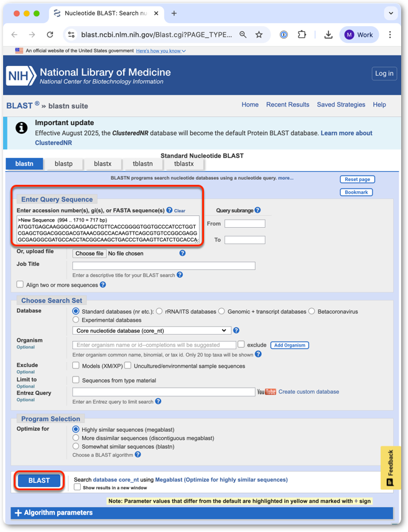Click the Add Organism button
This screenshot has width=408, height=532.
click(290, 345)
